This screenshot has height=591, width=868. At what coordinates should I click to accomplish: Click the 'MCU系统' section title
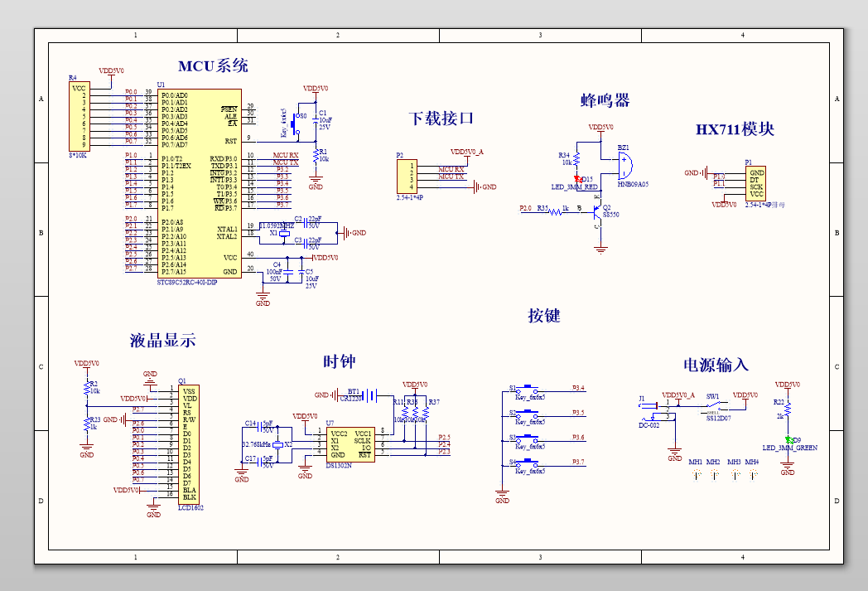213,66
